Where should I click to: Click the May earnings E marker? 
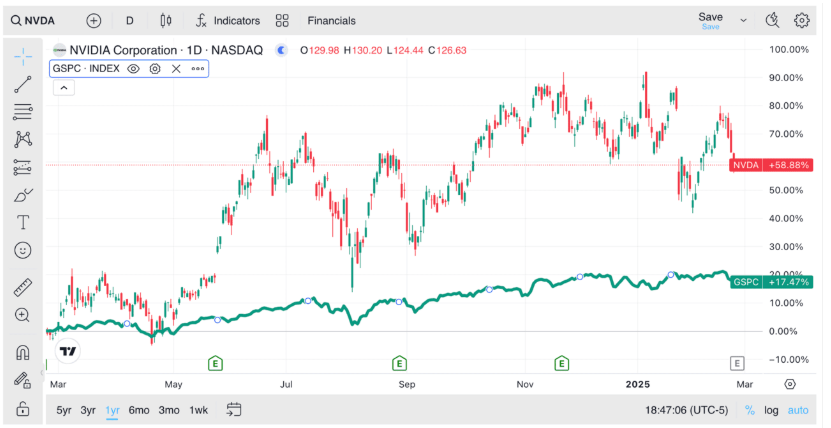pos(215,363)
